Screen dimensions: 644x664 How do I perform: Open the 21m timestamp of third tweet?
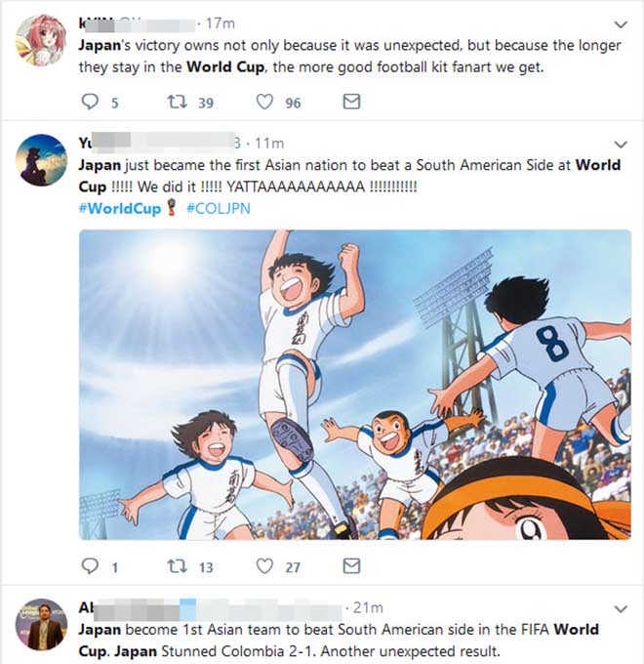tap(368, 607)
